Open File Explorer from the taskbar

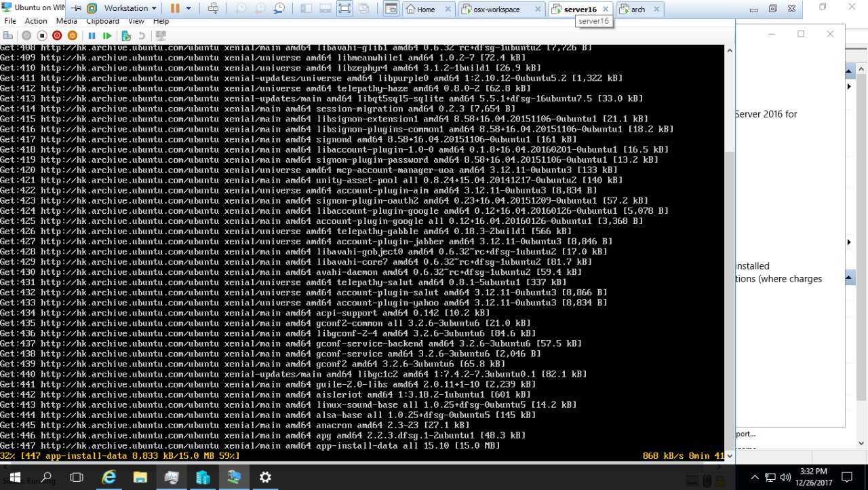140,477
